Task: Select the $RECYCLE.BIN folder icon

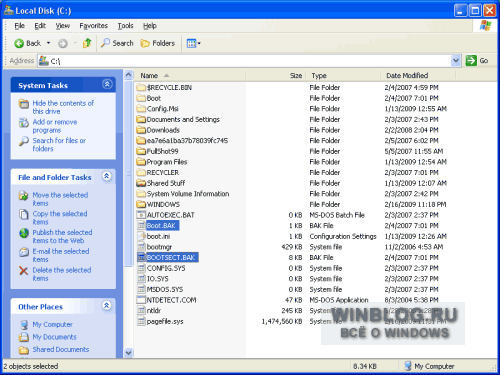Action: click(141, 88)
